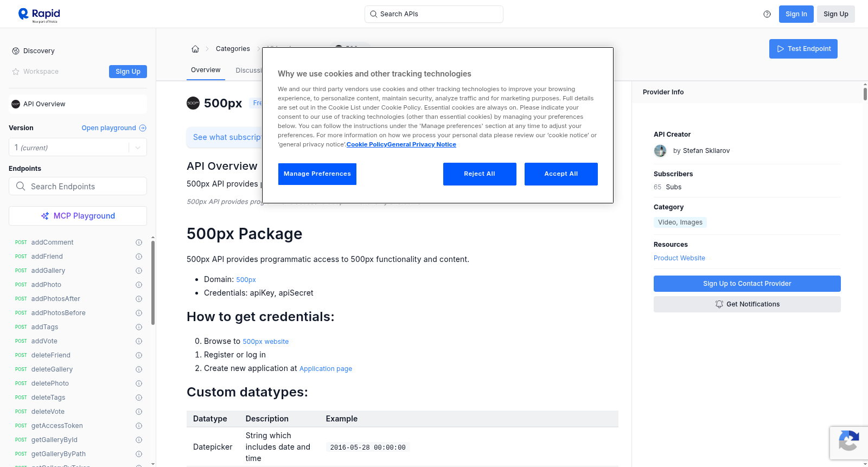Click the Discovery compass icon
868x467 pixels.
(x=16, y=51)
